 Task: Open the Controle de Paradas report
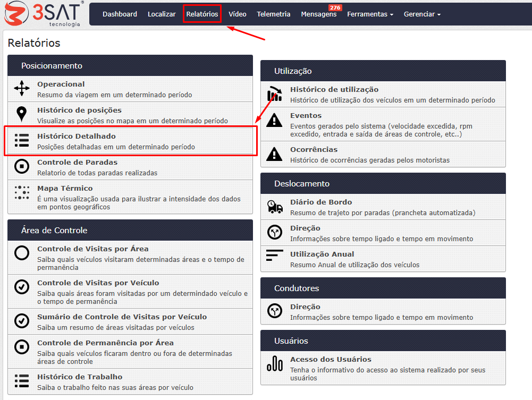click(77, 163)
